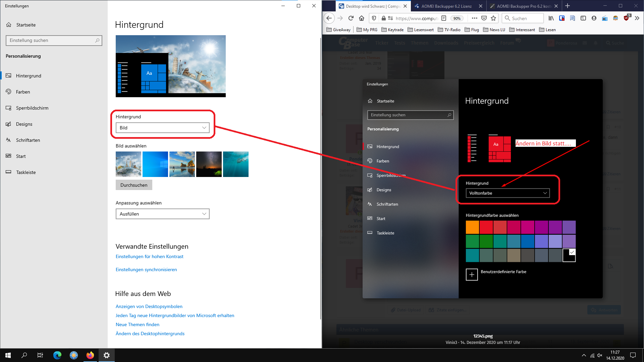Screen dimensions: 644x362
Task: Open the Firefox library icon
Action: point(551,18)
